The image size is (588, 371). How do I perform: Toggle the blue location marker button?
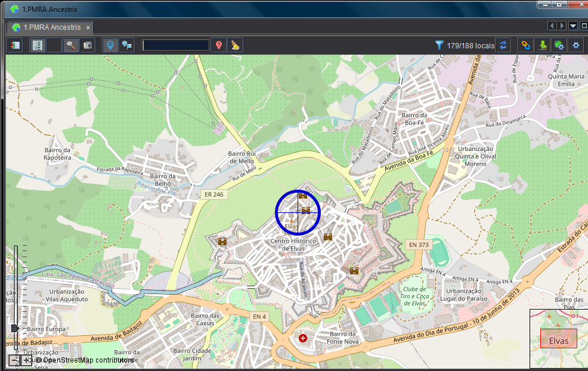coord(110,45)
